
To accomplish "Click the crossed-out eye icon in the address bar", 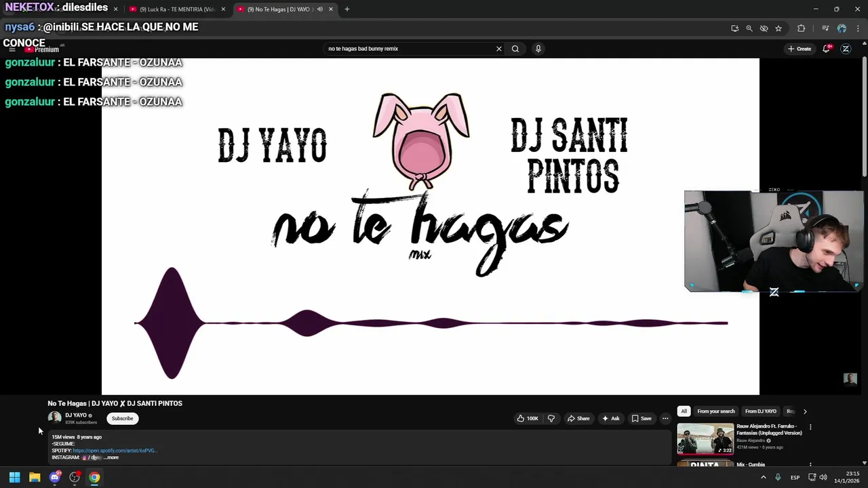I will click(x=764, y=28).
